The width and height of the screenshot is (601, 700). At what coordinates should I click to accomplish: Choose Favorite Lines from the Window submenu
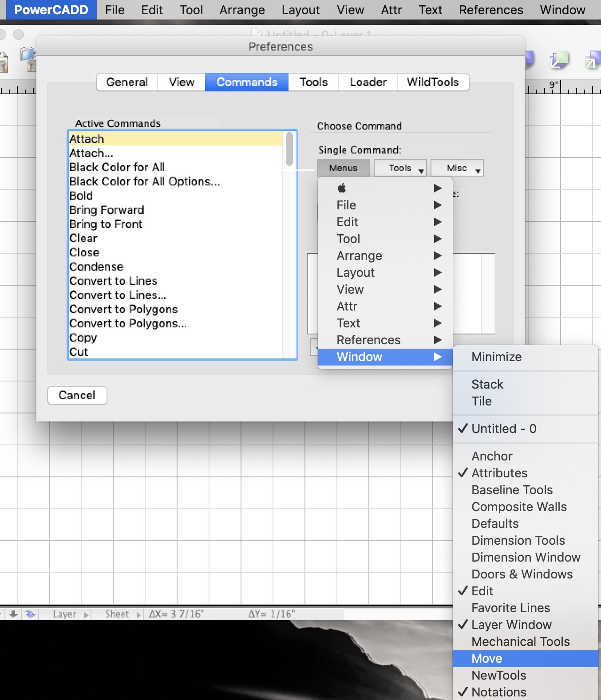pos(526,608)
